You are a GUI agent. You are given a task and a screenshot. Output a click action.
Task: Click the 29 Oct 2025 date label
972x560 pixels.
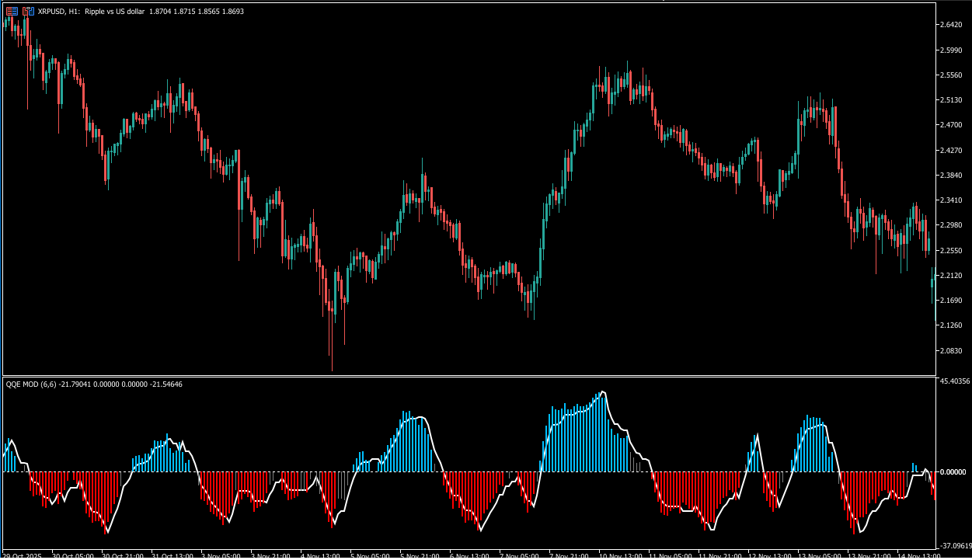[x=23, y=556]
